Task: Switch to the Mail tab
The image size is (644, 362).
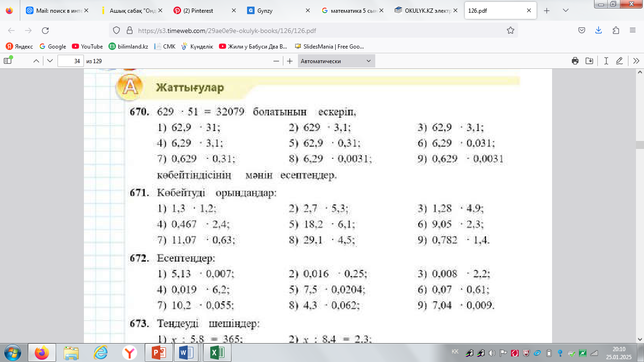Action: click(58, 10)
